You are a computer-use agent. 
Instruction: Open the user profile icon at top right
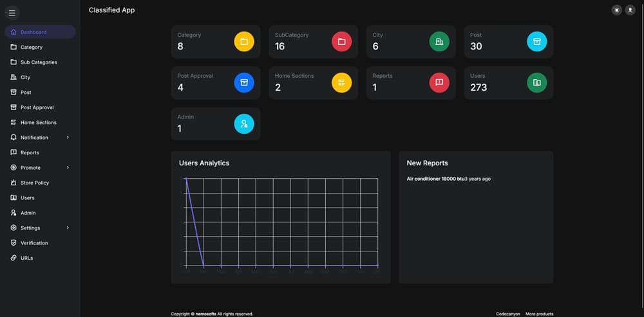(x=630, y=10)
